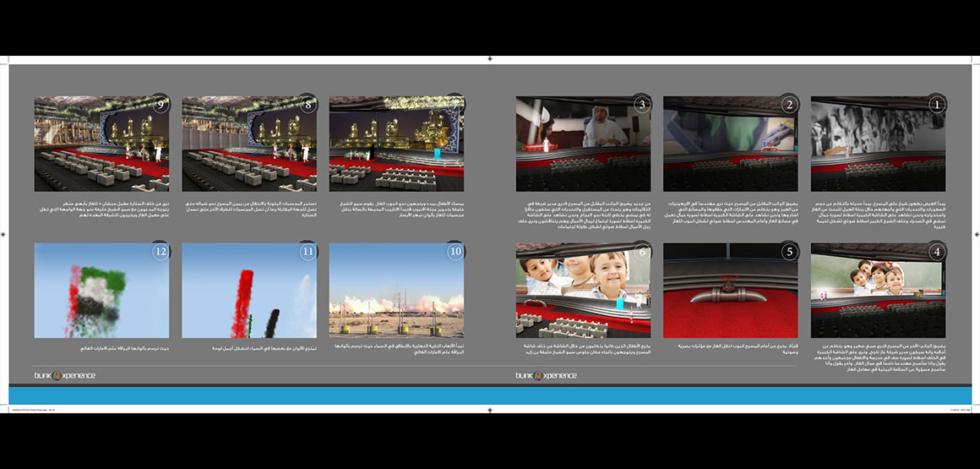Screen dimensions: 980x469
Task: Click the top center registration crosshair mark
Action: coord(490,58)
